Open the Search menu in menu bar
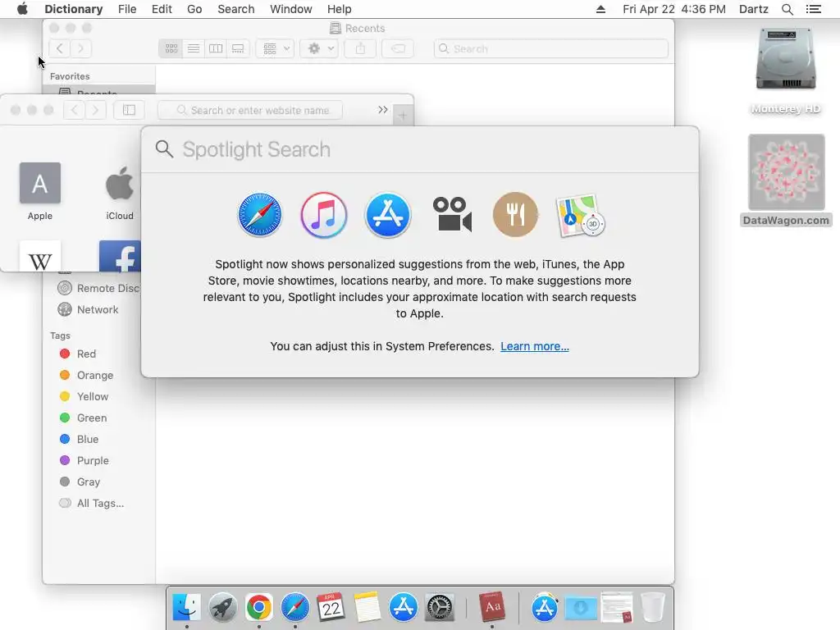This screenshot has width=840, height=630. point(235,9)
